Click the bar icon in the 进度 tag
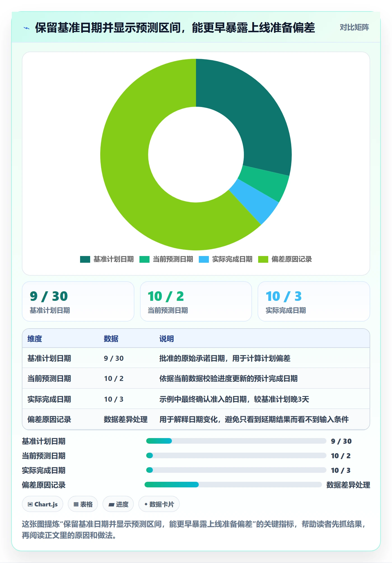This screenshot has height=563, width=392. click(111, 504)
